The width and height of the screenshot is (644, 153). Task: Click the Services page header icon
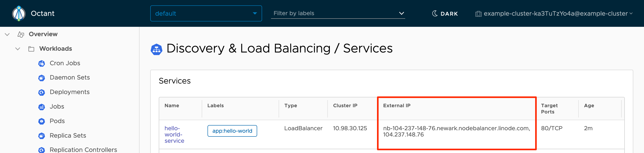point(157,49)
